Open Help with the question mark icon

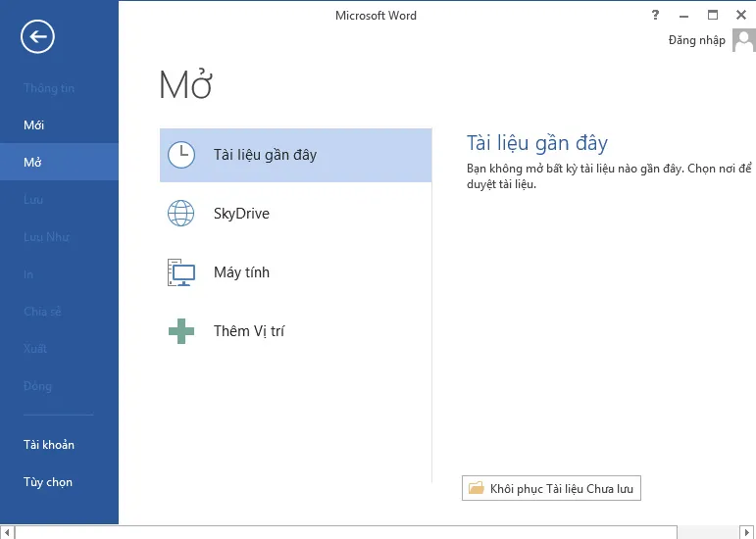[x=655, y=16]
